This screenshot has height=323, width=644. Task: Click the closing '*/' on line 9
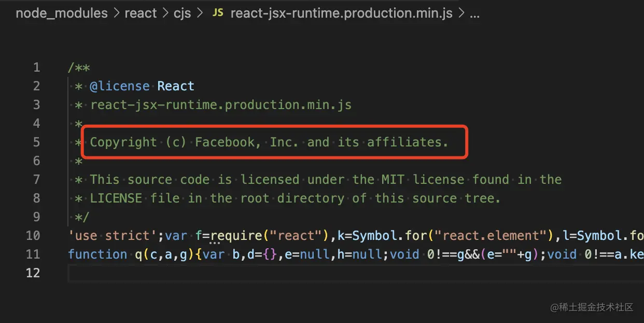click(82, 217)
